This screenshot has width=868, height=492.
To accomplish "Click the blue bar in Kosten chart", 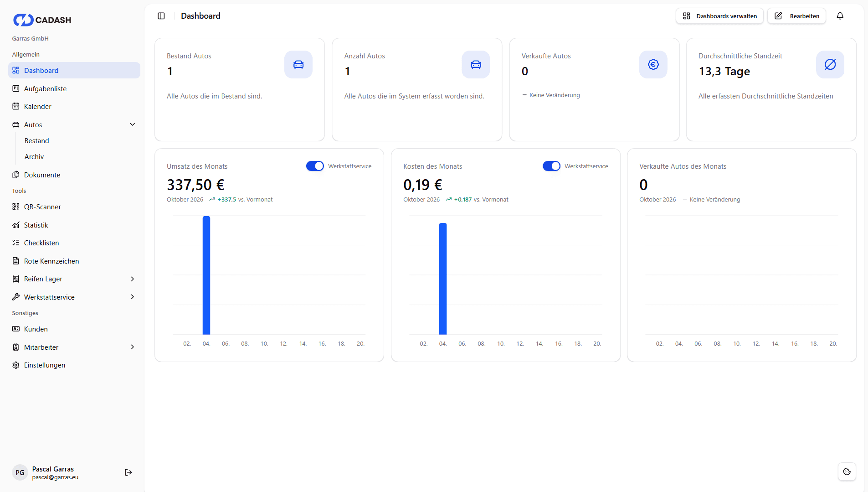I will (x=443, y=279).
